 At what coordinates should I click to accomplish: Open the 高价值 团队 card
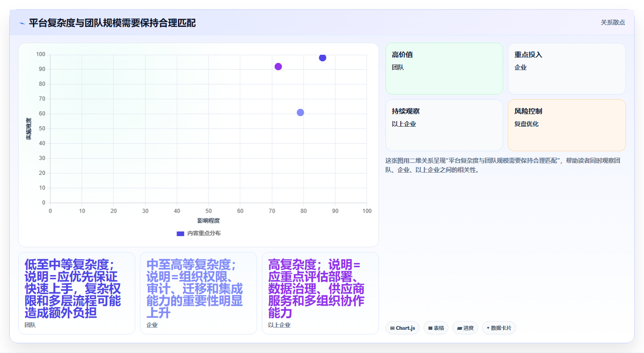[x=444, y=69]
